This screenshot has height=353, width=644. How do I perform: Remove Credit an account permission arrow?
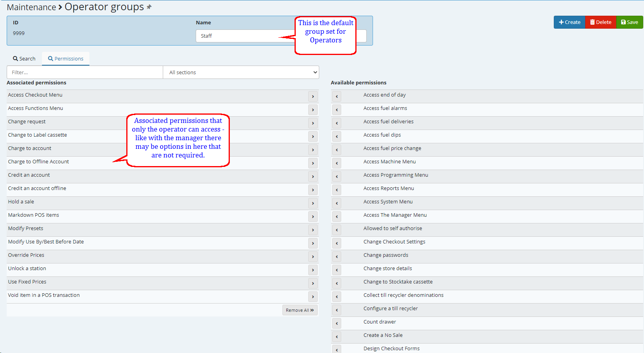click(x=313, y=177)
